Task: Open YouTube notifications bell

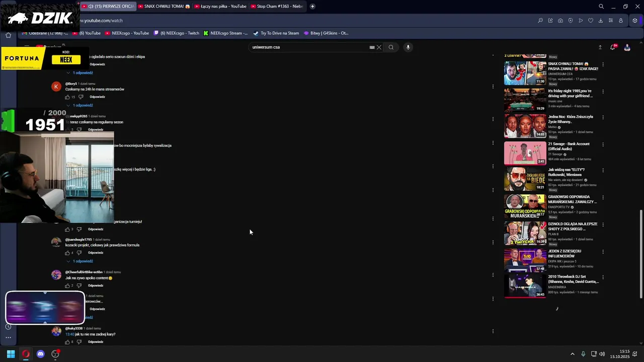Action: [613, 47]
